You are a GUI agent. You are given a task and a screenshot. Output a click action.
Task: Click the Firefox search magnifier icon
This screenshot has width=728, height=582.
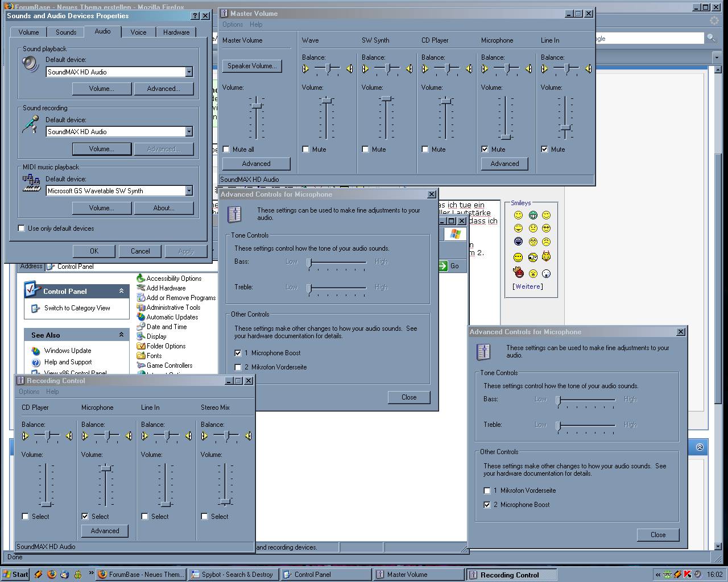point(711,38)
